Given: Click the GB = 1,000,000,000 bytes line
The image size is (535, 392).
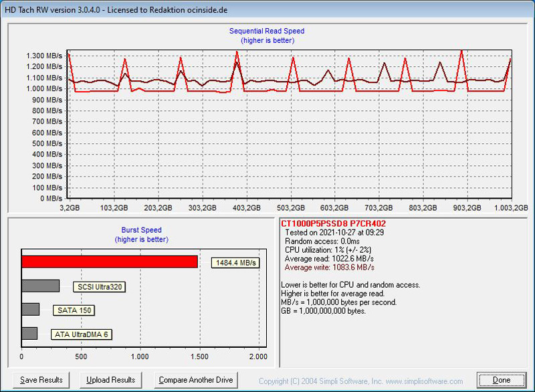Looking at the screenshot, I should (x=323, y=311).
